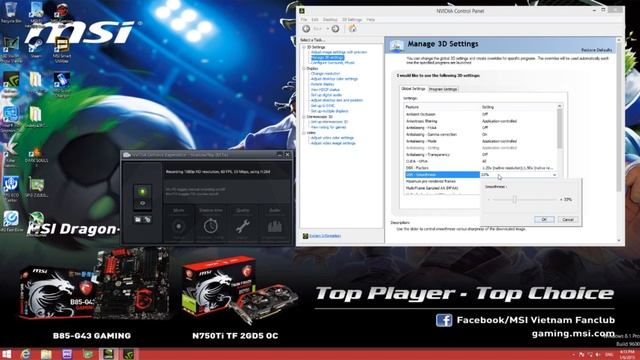Toggle the ShadowPlay green power switch
Image resolution: width=640 pixels, height=360 pixels.
142,191
